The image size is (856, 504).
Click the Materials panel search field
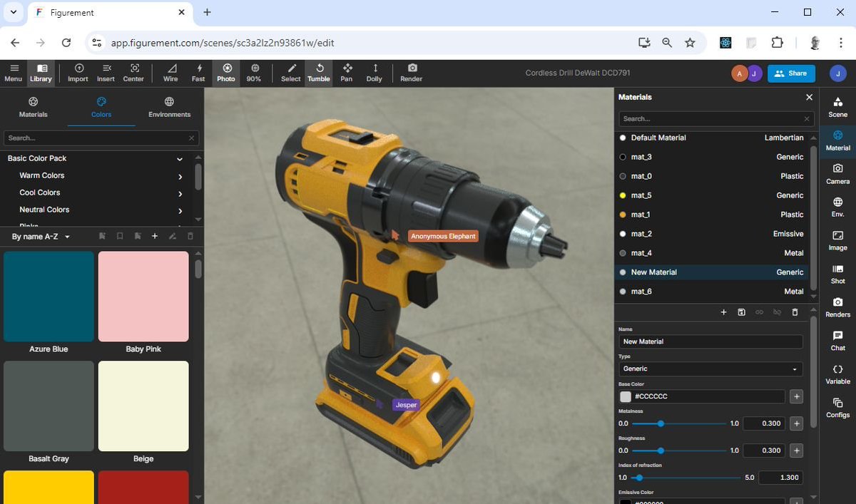[715, 119]
